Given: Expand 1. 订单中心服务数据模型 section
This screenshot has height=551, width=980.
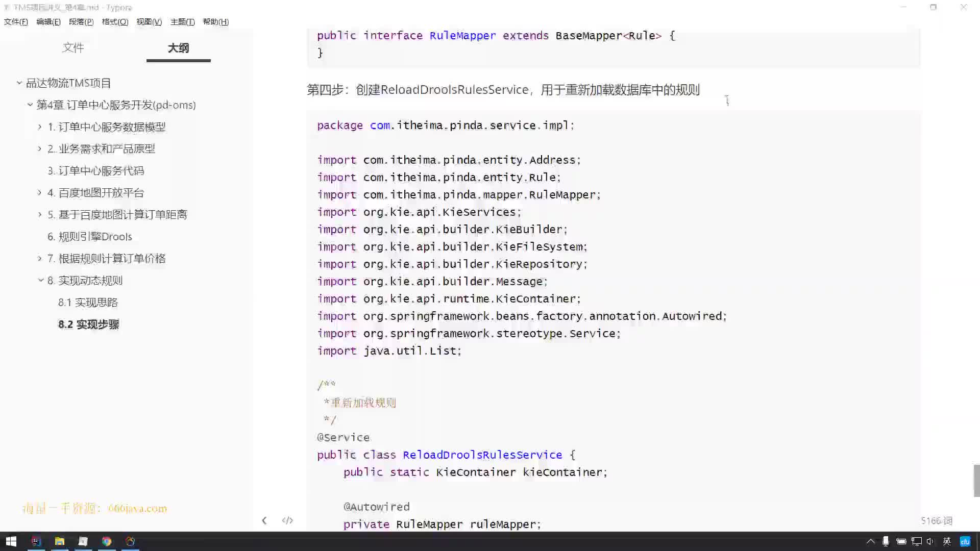Looking at the screenshot, I should 40,127.
